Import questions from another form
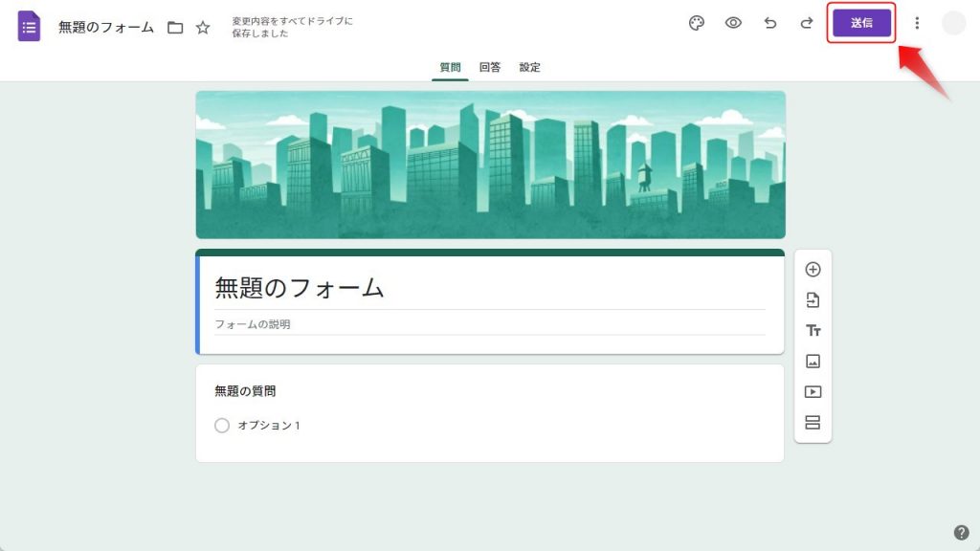 click(x=813, y=299)
